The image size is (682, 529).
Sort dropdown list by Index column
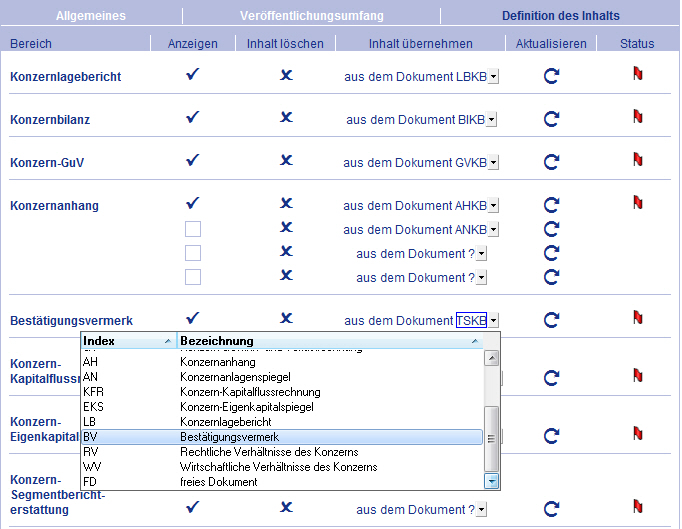128,341
